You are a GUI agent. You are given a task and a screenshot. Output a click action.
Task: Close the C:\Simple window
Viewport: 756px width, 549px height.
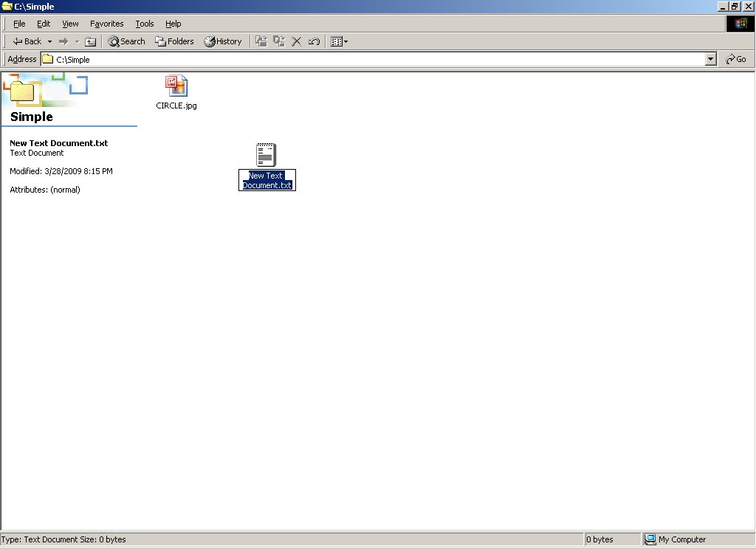(x=749, y=6)
